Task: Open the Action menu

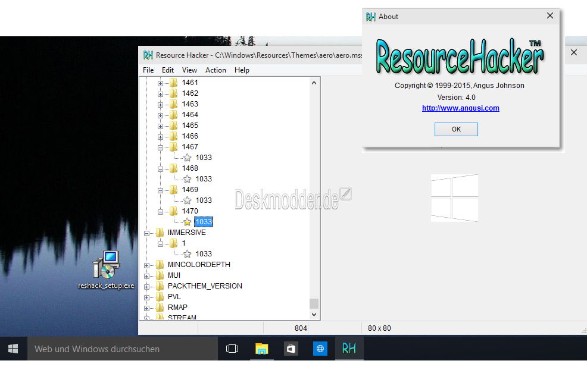Action: 216,70
